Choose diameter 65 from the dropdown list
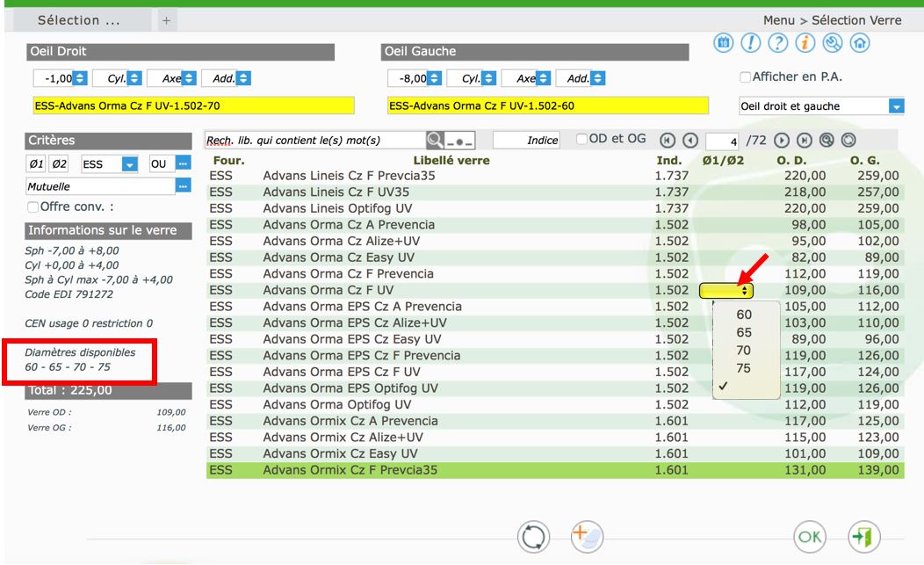 click(746, 333)
